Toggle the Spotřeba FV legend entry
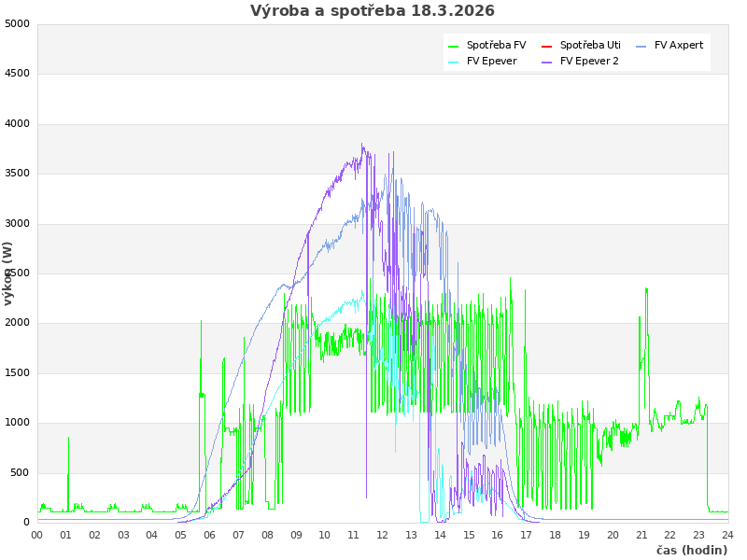 coord(496,45)
